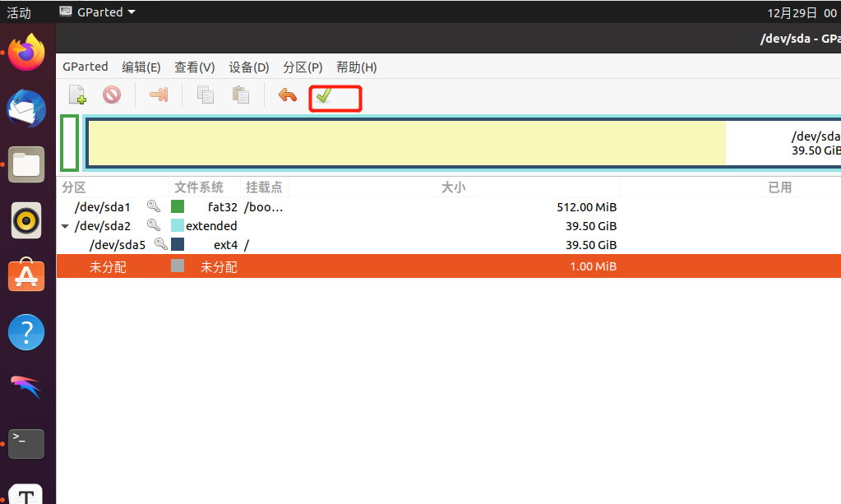Undo last operation with orange arrow icon
Viewport: 841px width, 504px height.
coord(287,95)
